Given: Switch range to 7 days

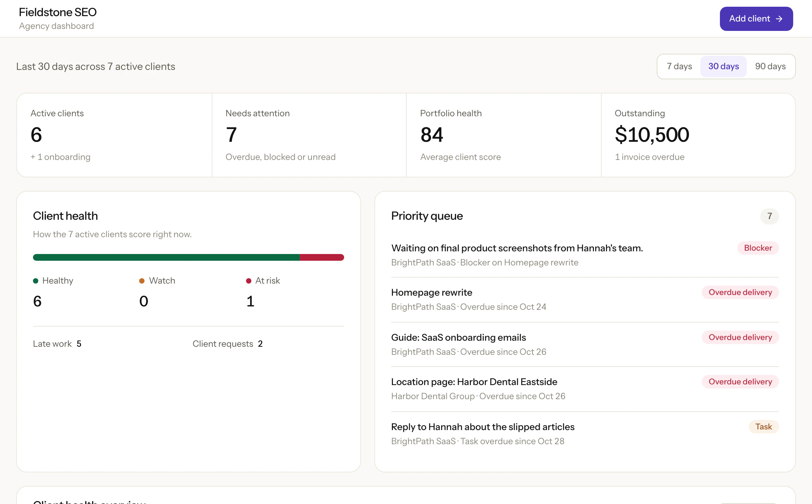Looking at the screenshot, I should tap(679, 66).
